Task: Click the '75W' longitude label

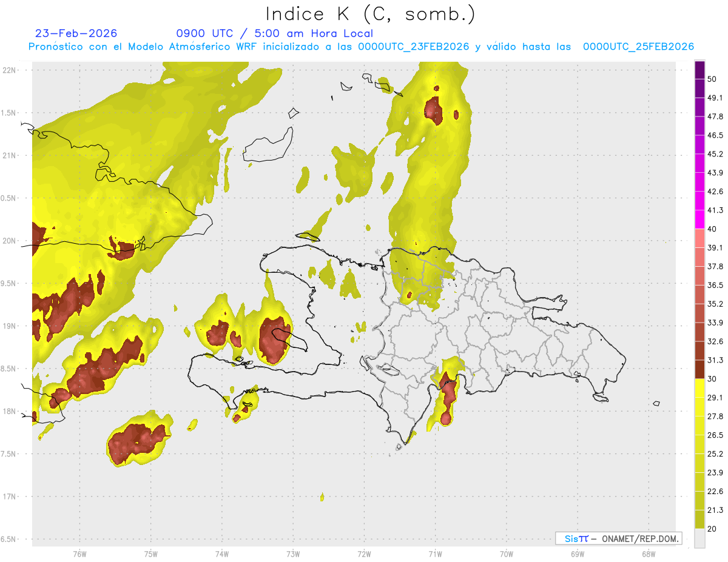Action: click(x=150, y=554)
